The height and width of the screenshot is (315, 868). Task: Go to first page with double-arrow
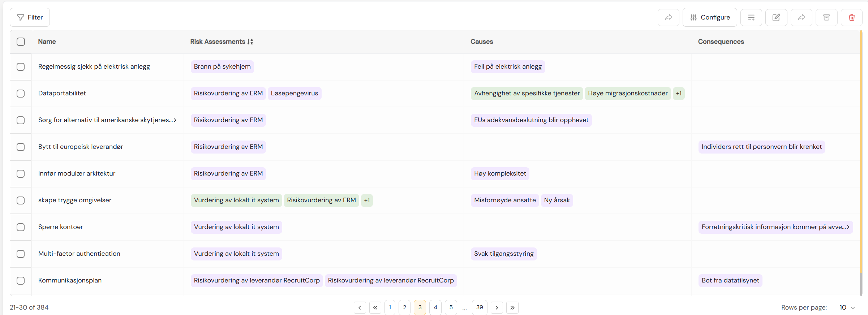pyautogui.click(x=375, y=307)
